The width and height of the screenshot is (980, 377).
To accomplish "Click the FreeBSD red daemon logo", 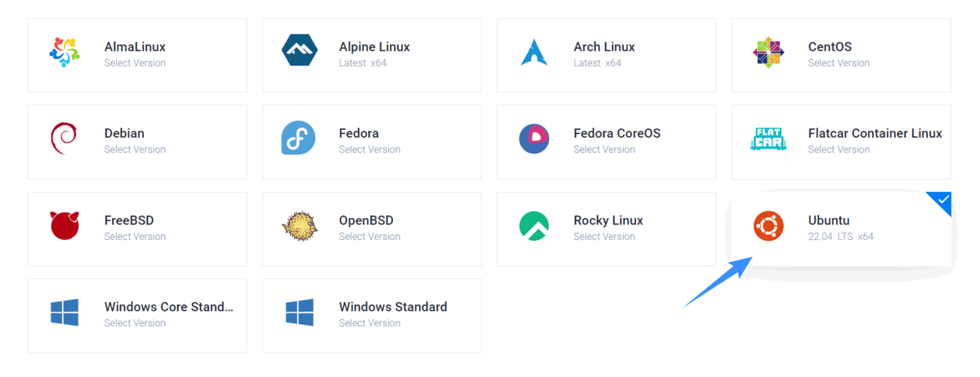I will coord(65,224).
